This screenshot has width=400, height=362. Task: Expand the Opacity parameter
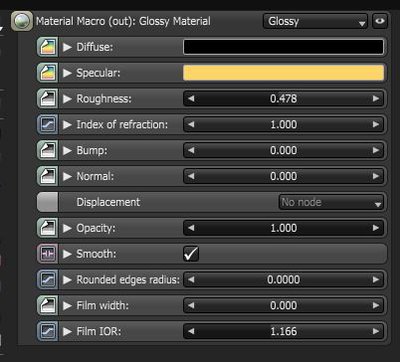(67, 228)
